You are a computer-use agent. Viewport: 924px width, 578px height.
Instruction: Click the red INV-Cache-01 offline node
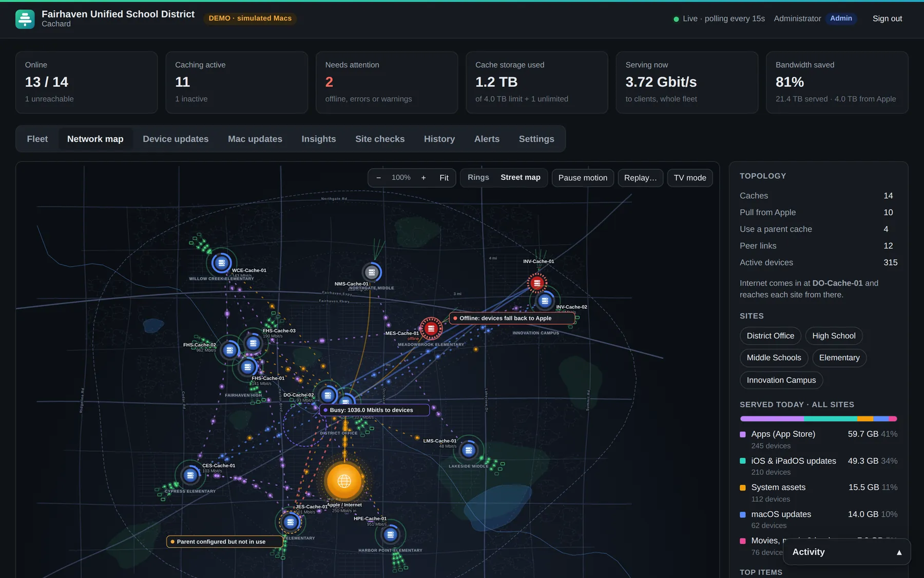(537, 283)
